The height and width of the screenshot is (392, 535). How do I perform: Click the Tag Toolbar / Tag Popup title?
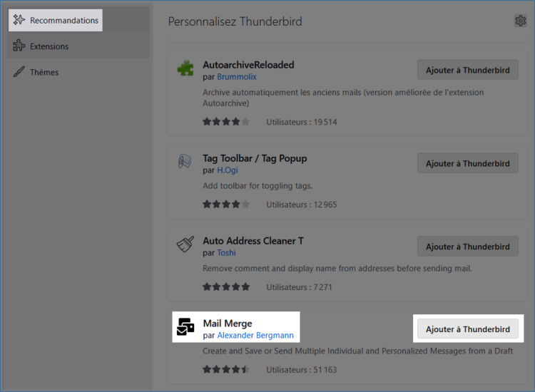[255, 158]
